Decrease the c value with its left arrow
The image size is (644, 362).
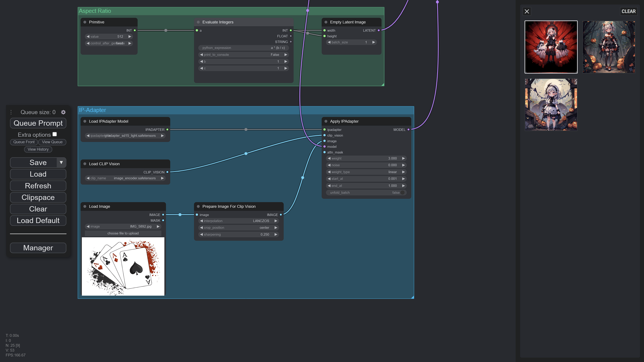201,68
